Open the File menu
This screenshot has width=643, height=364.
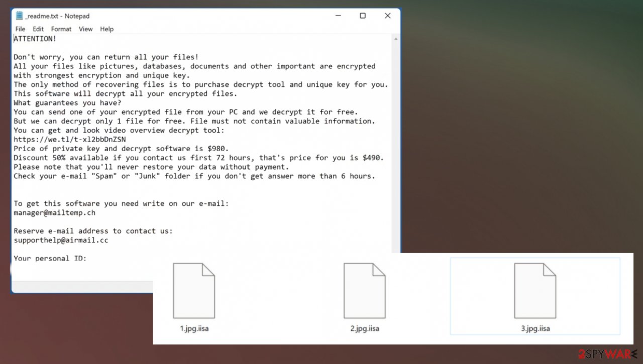20,29
